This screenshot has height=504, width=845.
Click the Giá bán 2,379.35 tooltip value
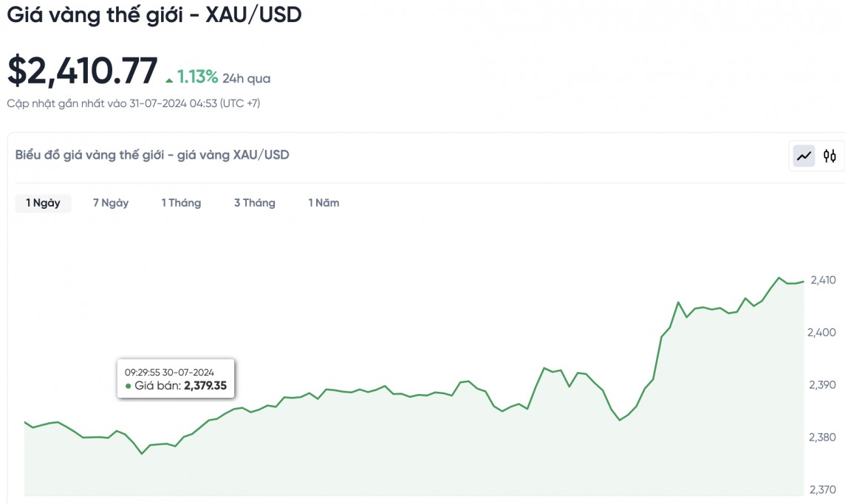(x=205, y=386)
